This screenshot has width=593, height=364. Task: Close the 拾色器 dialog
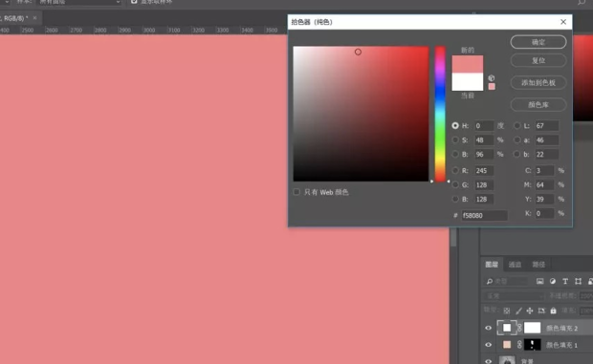[563, 22]
